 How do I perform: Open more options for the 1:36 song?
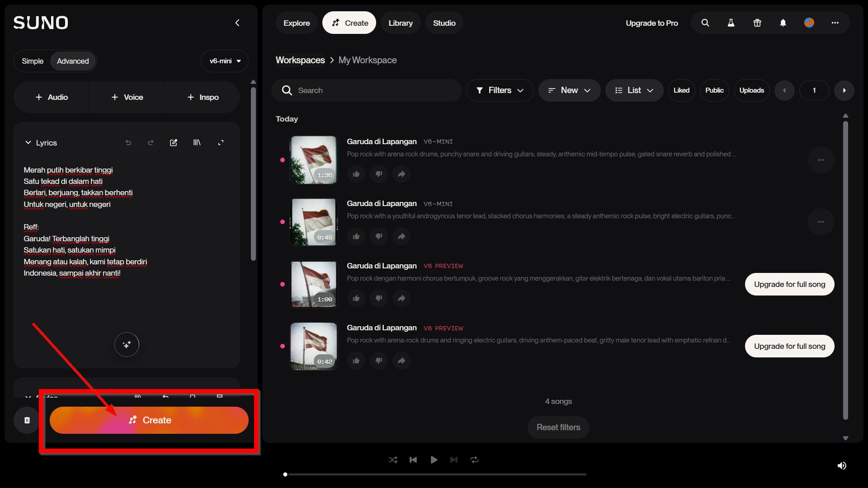tap(821, 160)
